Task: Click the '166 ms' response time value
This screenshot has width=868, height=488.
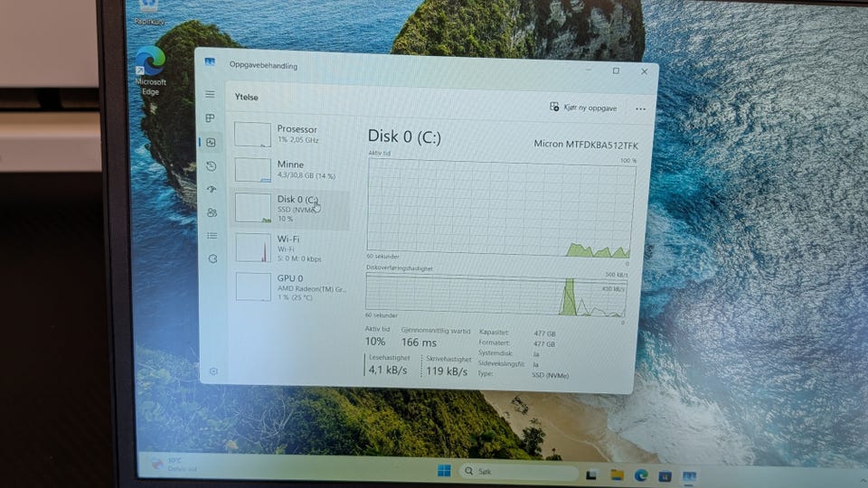Action: click(x=419, y=343)
